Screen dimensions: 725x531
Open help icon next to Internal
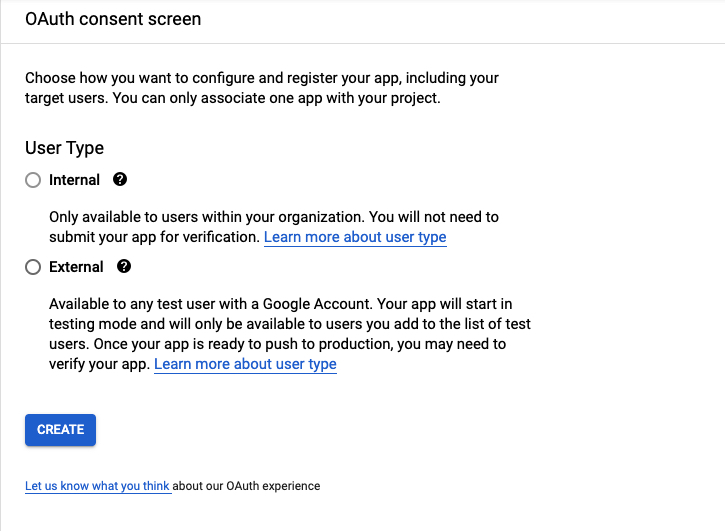click(121, 180)
